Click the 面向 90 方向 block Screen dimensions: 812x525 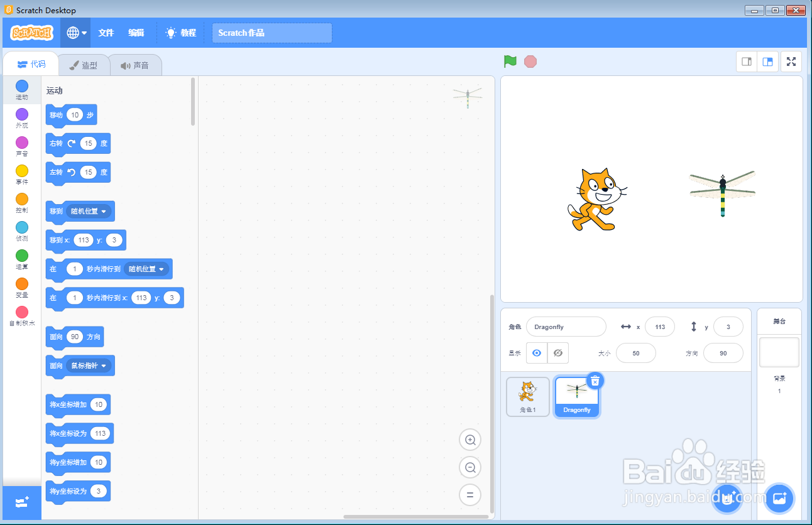[x=74, y=337]
